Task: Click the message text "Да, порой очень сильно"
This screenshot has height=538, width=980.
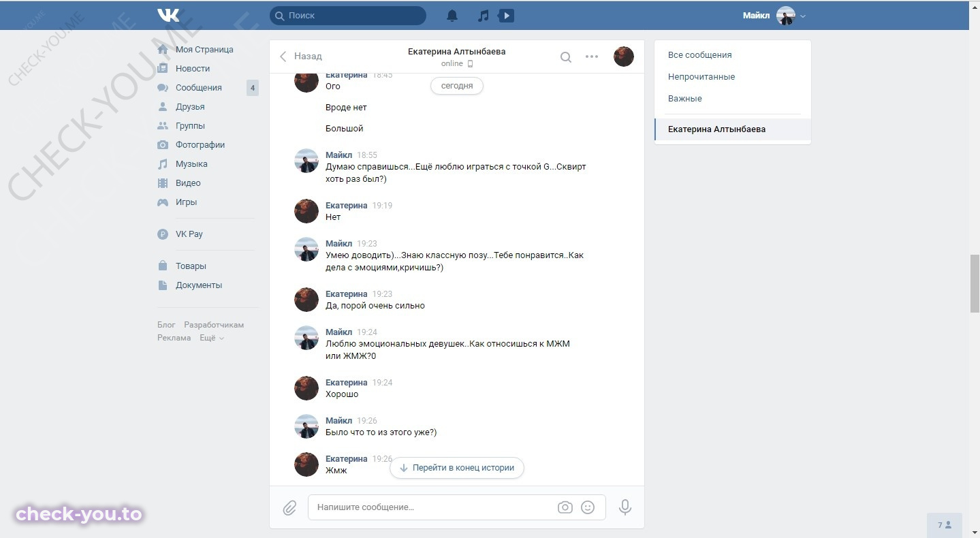Action: [375, 306]
